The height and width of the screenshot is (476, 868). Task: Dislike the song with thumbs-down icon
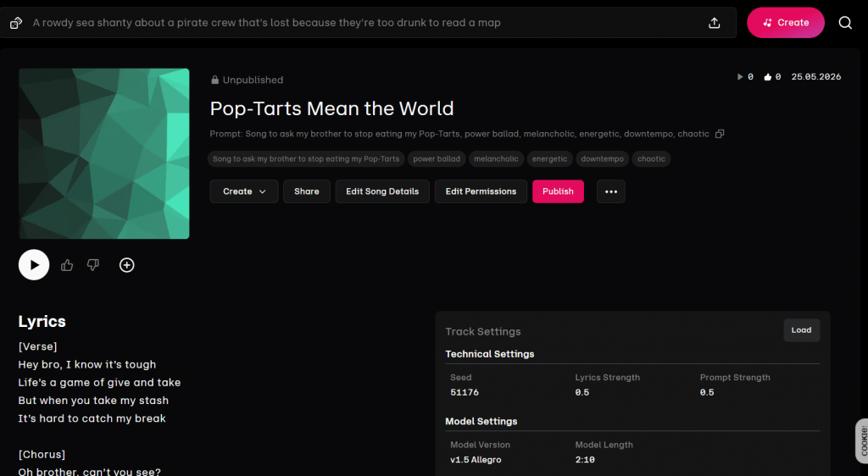(x=93, y=265)
